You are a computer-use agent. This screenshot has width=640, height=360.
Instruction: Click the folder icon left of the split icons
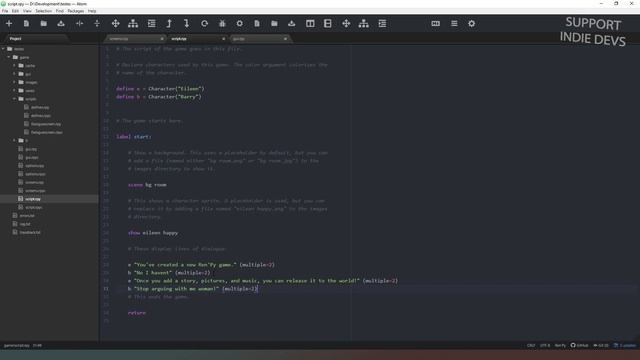coord(44,24)
